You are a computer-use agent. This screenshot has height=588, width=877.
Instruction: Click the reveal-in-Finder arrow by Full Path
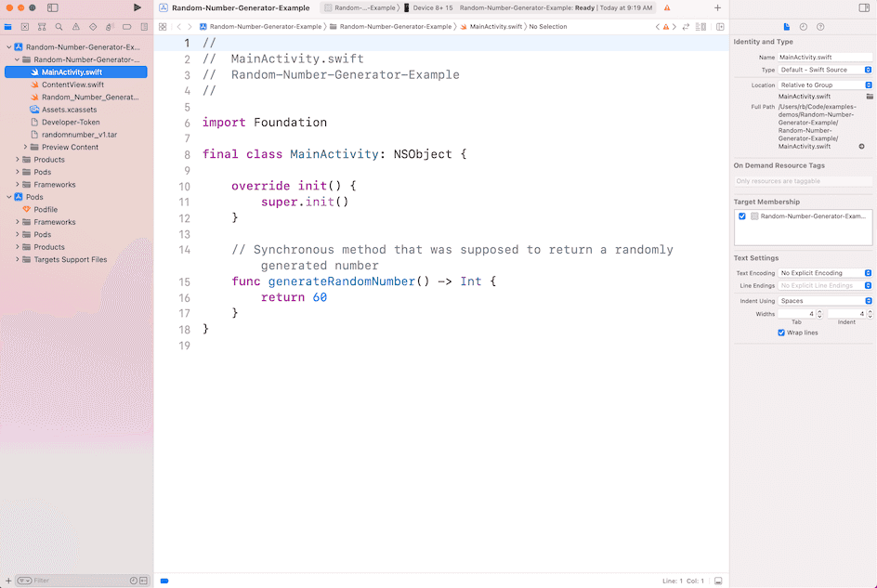point(861,147)
